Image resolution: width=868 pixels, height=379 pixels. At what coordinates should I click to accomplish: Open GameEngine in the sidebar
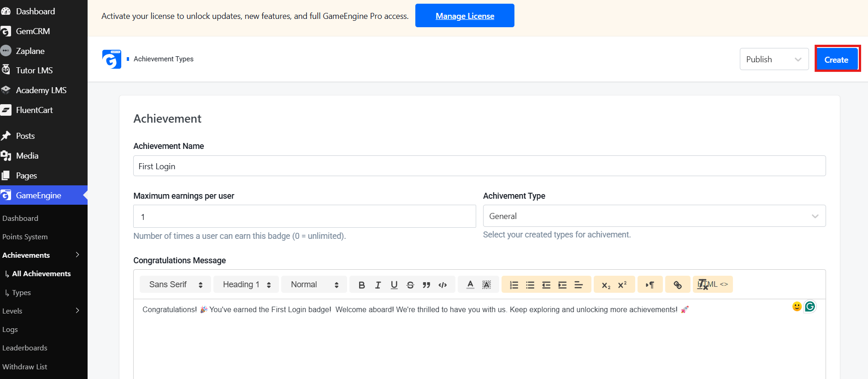tap(44, 195)
